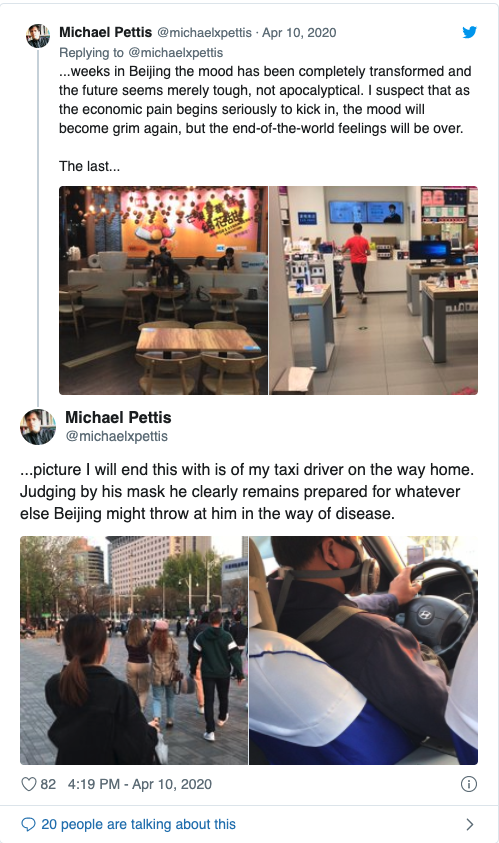Click the bold Michael Pettis name in main tweet

click(x=118, y=417)
